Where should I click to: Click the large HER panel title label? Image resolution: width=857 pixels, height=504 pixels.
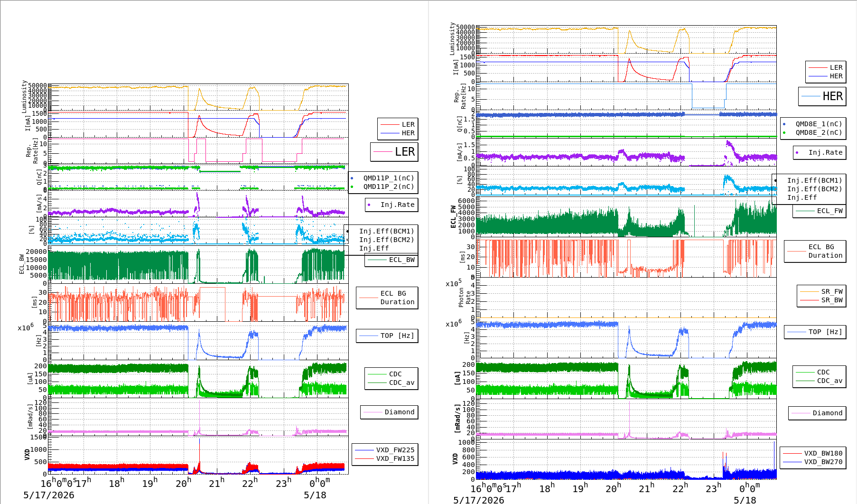(x=833, y=96)
